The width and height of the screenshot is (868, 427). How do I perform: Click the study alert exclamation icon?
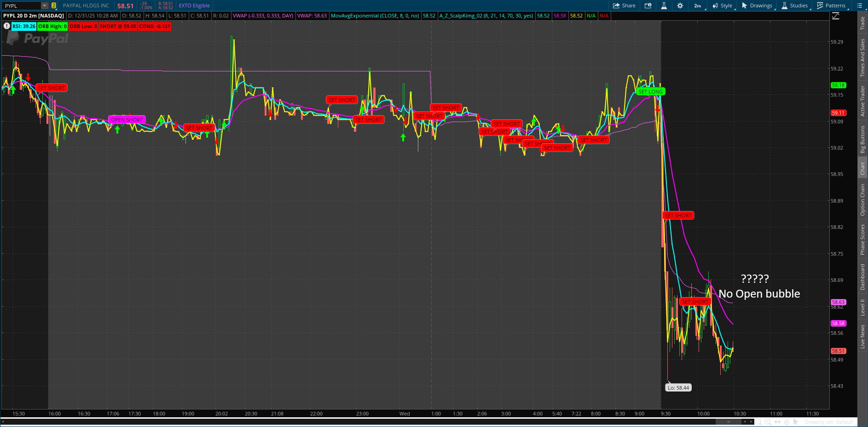[x=6, y=26]
